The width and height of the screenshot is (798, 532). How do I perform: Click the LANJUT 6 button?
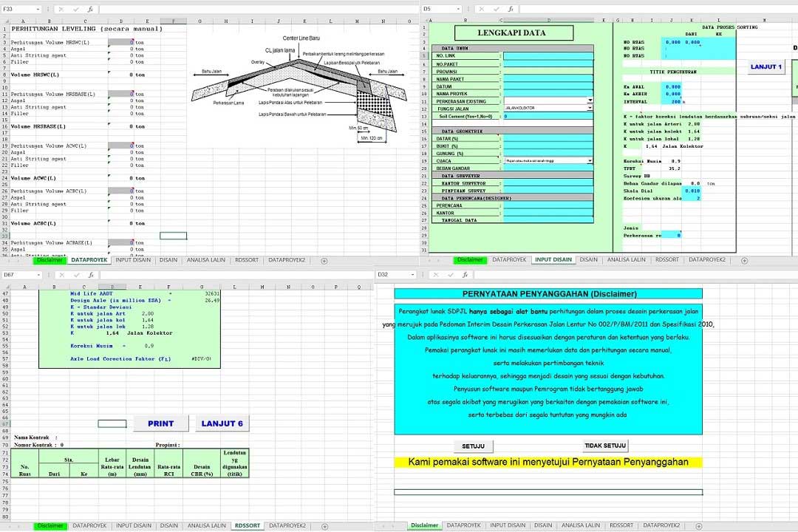222,423
